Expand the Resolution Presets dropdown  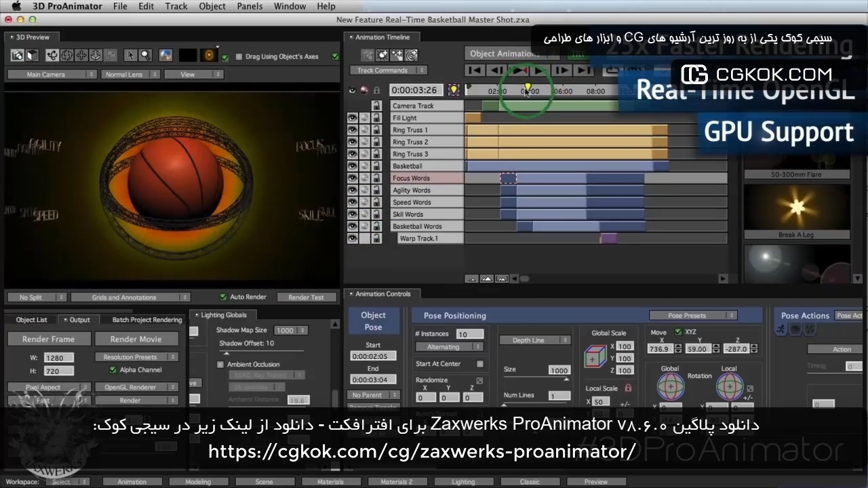[136, 357]
